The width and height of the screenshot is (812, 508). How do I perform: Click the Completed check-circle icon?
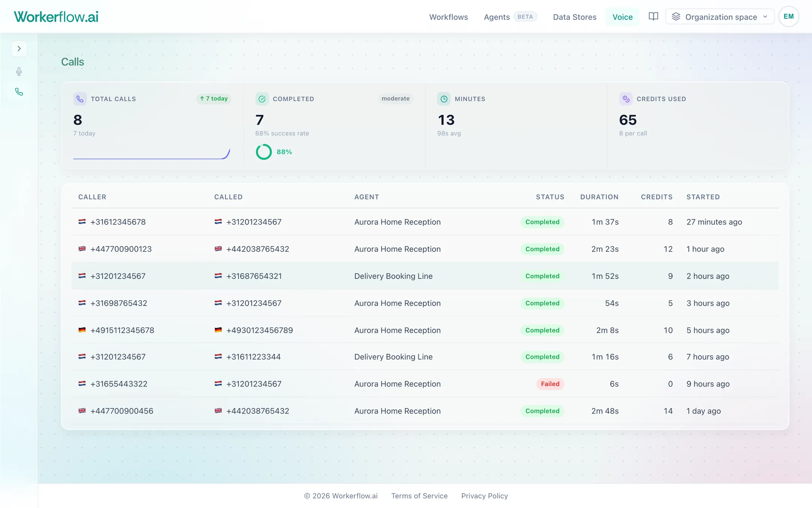pyautogui.click(x=262, y=99)
